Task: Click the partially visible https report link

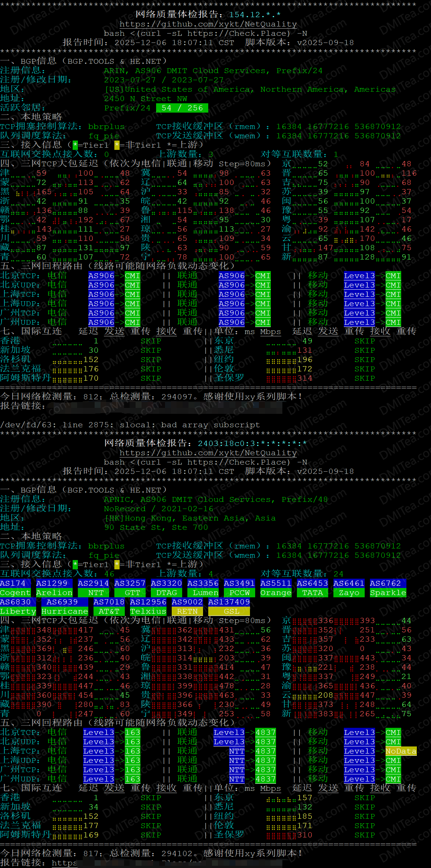Action: pyautogui.click(x=64, y=863)
